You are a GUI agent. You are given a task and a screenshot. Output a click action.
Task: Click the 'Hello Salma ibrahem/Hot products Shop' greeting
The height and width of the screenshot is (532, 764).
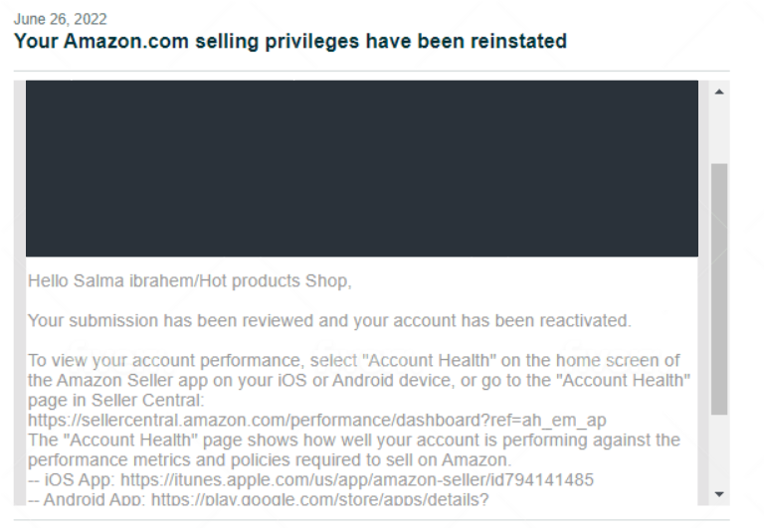coord(190,281)
